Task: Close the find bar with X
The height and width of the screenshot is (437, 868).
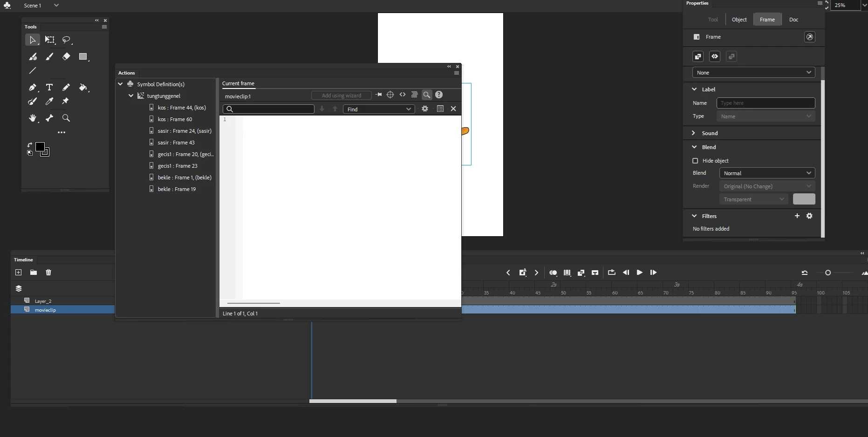Action: pos(453,109)
